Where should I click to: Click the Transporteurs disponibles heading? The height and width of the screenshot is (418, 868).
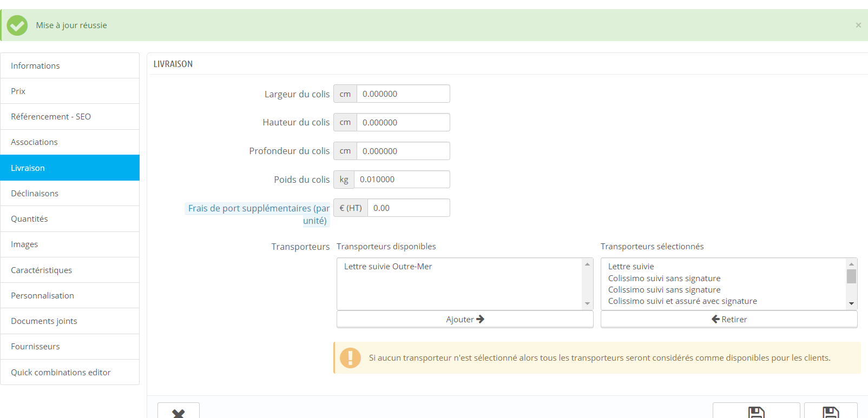pos(386,246)
